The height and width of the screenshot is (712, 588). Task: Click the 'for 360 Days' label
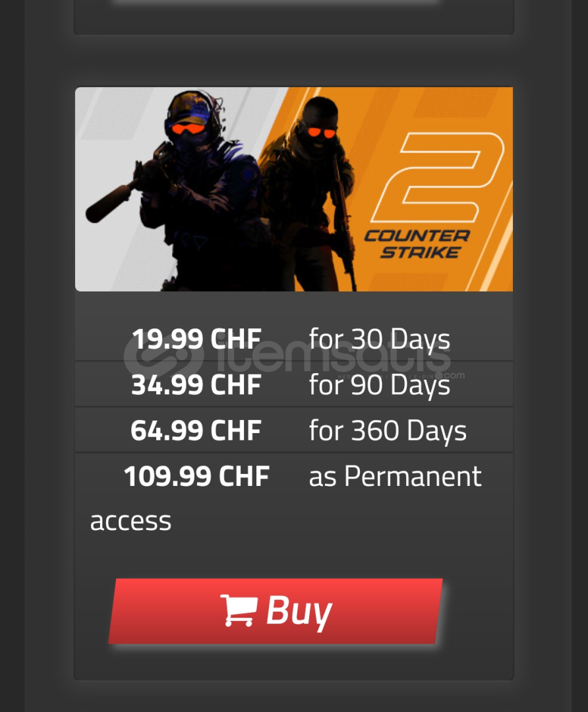click(388, 431)
